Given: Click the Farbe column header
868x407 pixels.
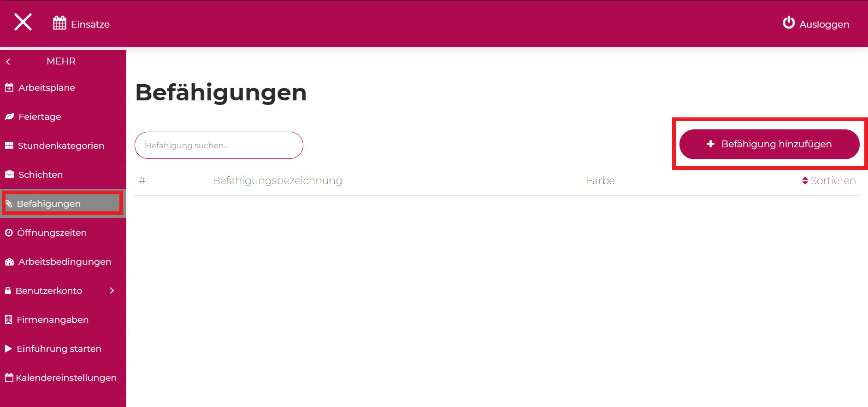Looking at the screenshot, I should (600, 180).
